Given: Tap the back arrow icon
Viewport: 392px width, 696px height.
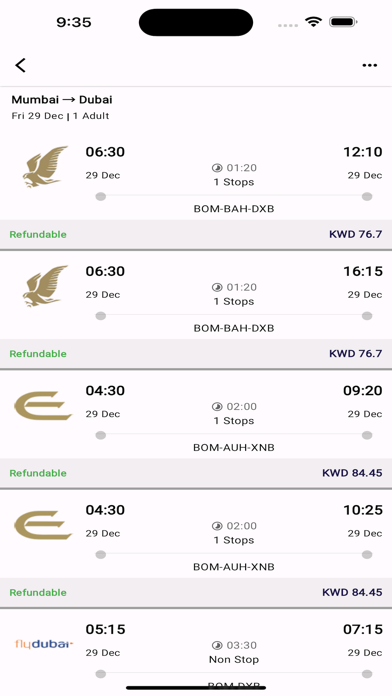Looking at the screenshot, I should coord(20,65).
